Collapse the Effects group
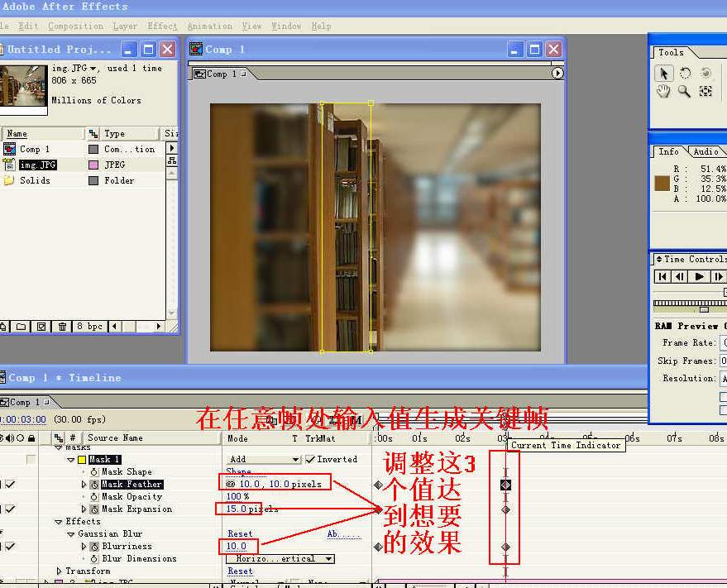The height and width of the screenshot is (588, 727). coord(59,522)
